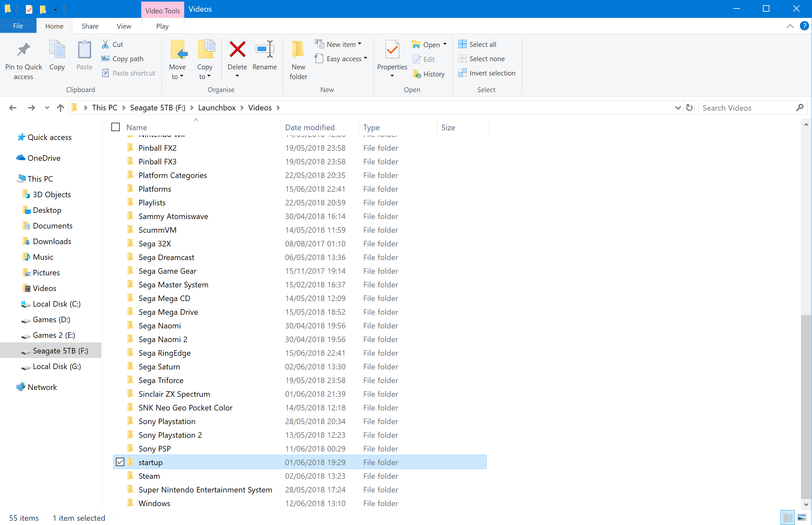Switch to the View ribbon tab
This screenshot has height=525, width=812.
click(x=124, y=26)
